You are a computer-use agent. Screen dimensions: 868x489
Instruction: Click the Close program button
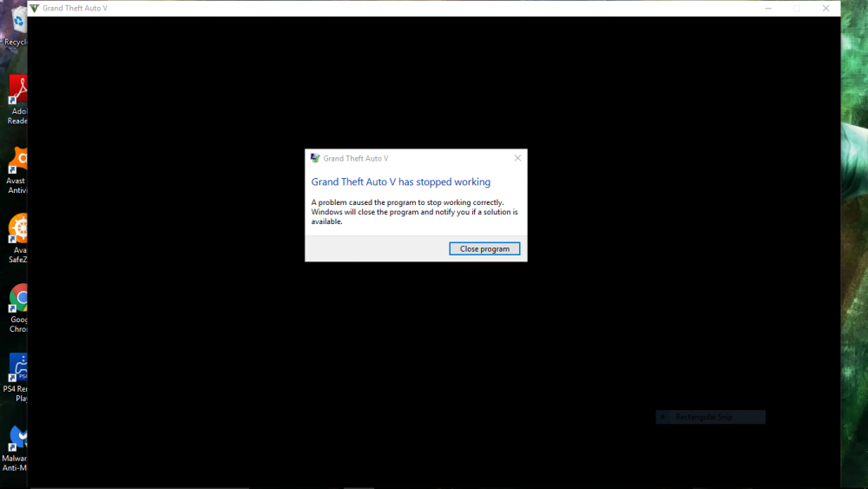(x=484, y=248)
